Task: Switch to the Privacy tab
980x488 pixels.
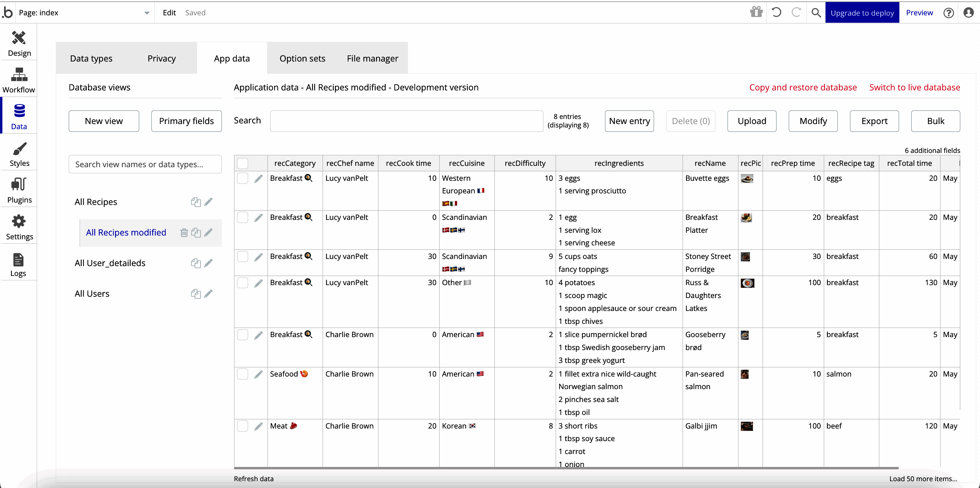Action: click(x=161, y=58)
